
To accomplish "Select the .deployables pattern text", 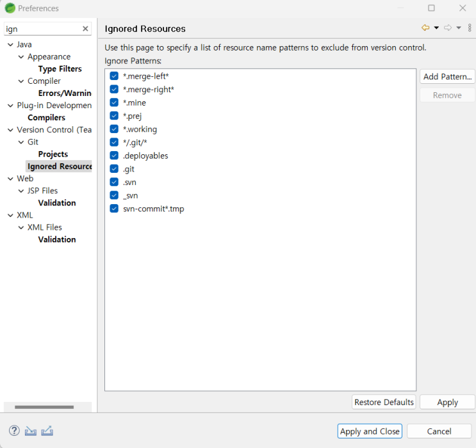I will click(145, 156).
